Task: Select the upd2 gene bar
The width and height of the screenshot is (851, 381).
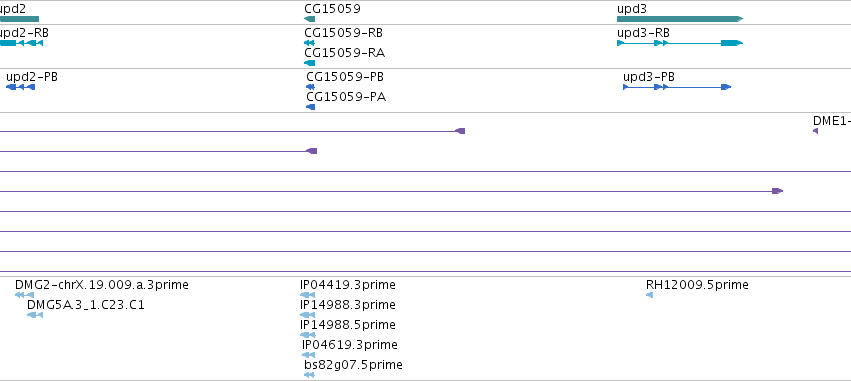Action: pos(20,19)
